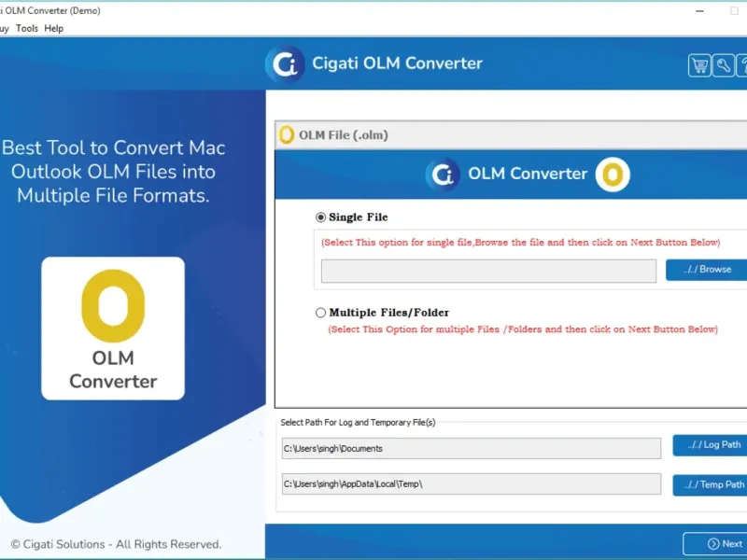Click the Browse button for file selection

pyautogui.click(x=707, y=270)
